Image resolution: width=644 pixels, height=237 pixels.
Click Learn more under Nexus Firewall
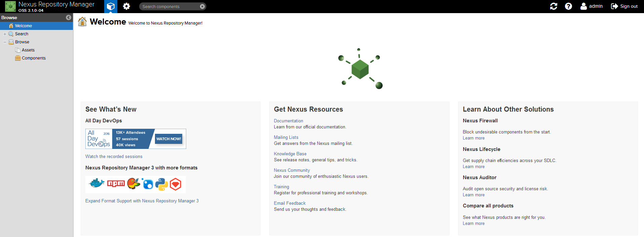[x=474, y=138]
